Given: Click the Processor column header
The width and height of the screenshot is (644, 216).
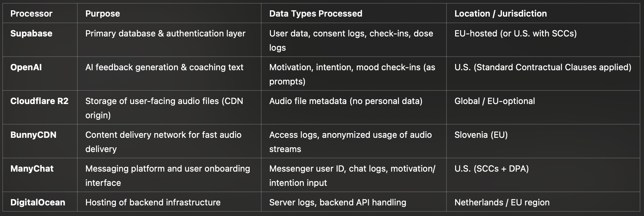Looking at the screenshot, I should tap(31, 14).
